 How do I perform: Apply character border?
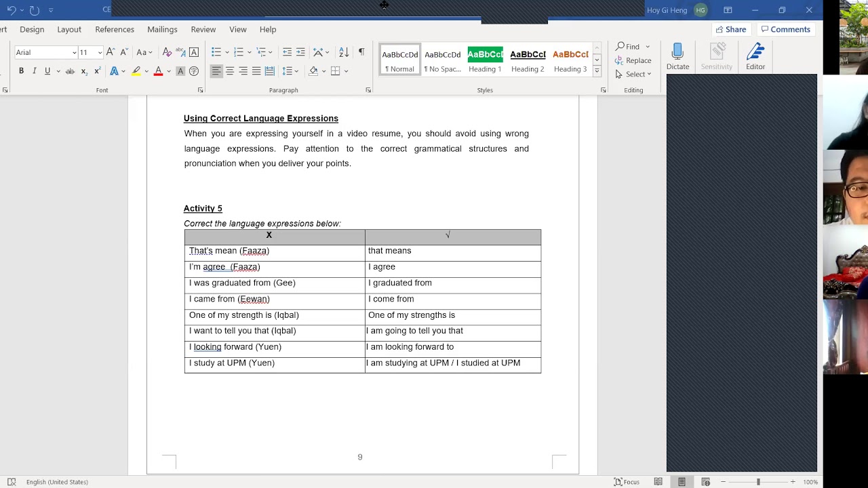pos(194,52)
